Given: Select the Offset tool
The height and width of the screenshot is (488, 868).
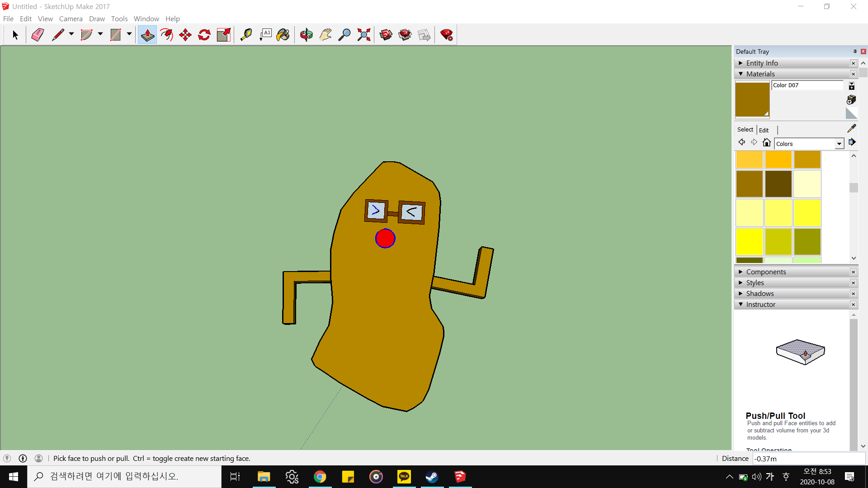Looking at the screenshot, I should tap(167, 35).
